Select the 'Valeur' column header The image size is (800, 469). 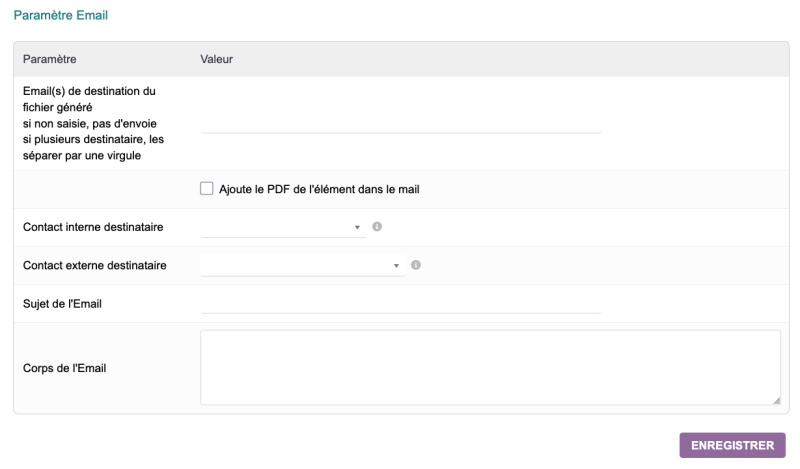(217, 59)
